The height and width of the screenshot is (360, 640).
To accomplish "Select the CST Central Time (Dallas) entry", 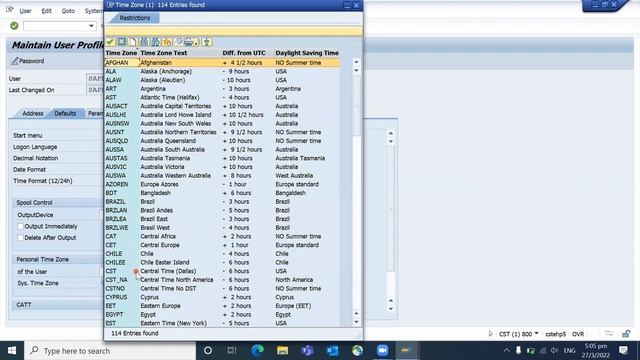I will click(222, 271).
